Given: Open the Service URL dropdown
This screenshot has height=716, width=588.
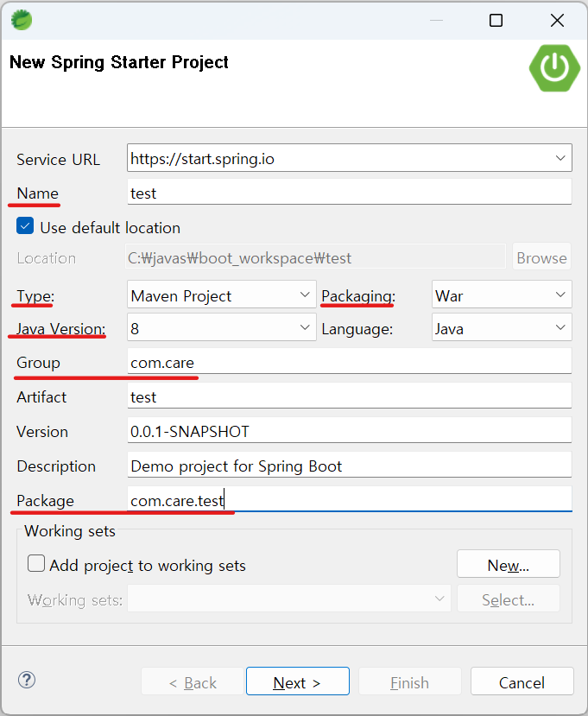Looking at the screenshot, I should 560,158.
